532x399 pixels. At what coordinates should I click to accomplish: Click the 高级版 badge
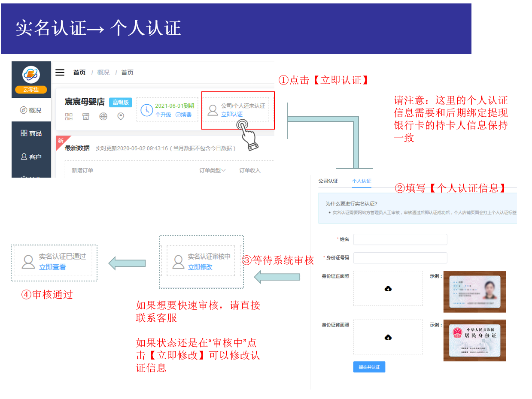coord(121,102)
